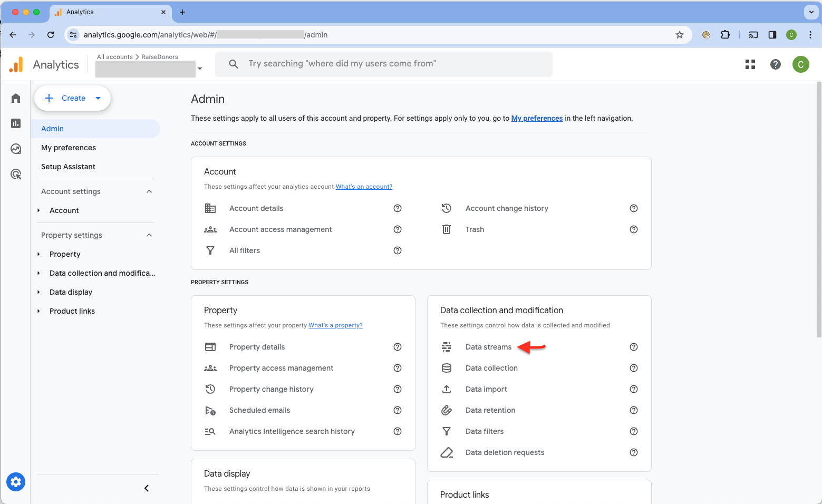Open Admin settings via the gear icon

pyautogui.click(x=16, y=482)
